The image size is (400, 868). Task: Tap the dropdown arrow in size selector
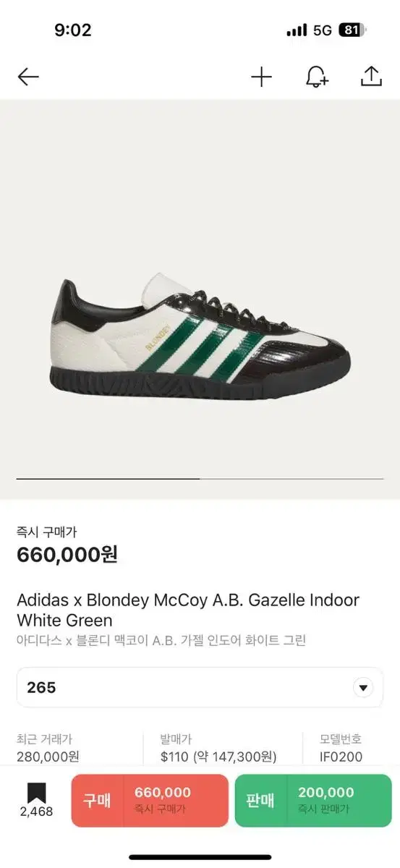pos(363,688)
